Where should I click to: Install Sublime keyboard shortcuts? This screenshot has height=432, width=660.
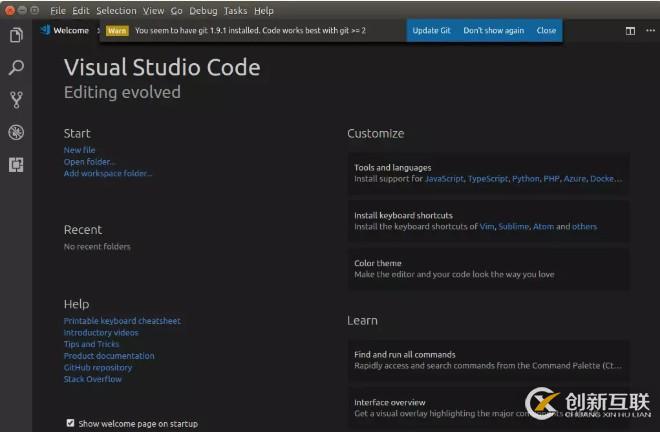(514, 227)
